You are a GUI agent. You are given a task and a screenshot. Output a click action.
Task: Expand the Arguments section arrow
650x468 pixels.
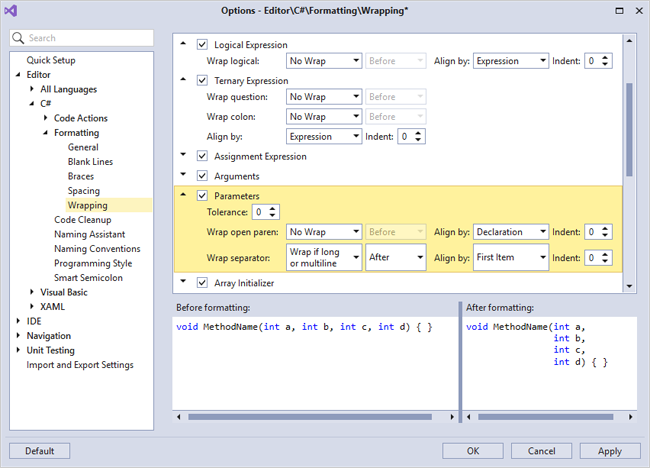tap(183, 176)
